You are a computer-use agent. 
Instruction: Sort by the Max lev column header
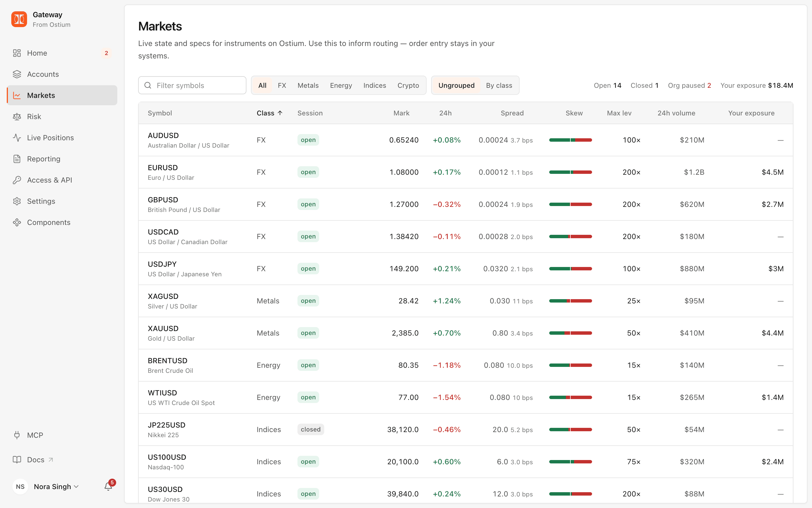point(619,113)
